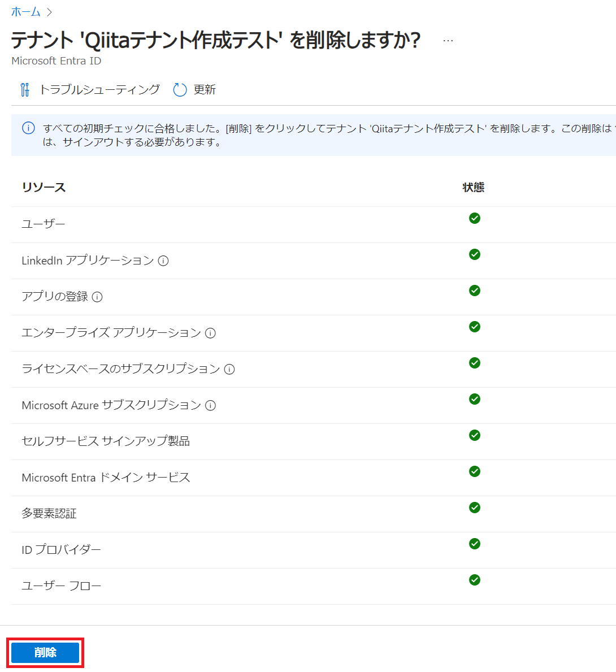Select 更新 toolbar text
The height and width of the screenshot is (672, 616).
205,89
